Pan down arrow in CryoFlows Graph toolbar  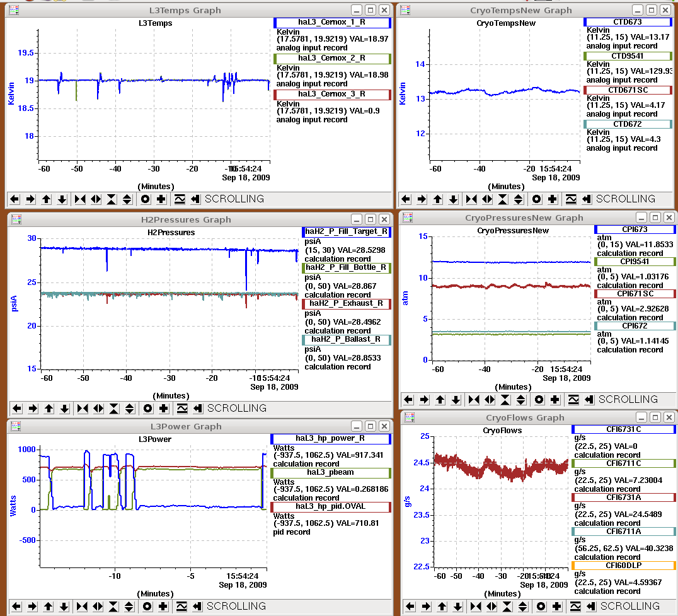(457, 607)
